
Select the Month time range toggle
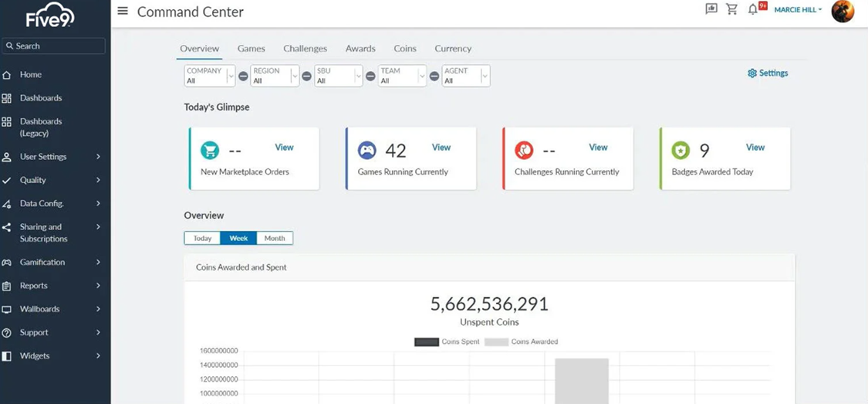(x=275, y=238)
